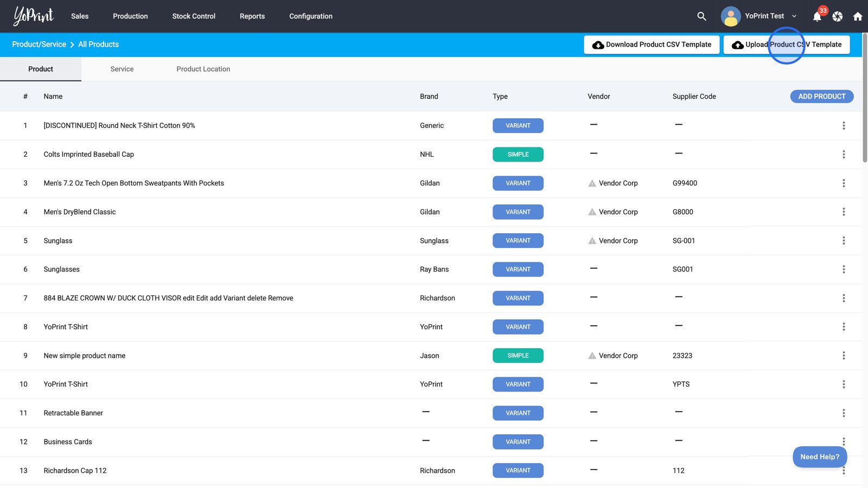
Task: Switch to the Service tab
Action: click(x=122, y=69)
